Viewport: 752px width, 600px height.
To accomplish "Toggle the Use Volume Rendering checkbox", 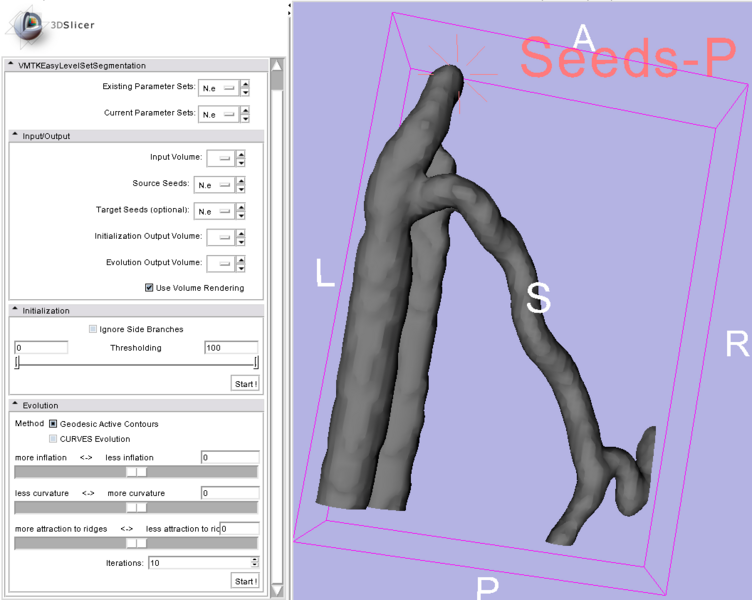I will 149,288.
